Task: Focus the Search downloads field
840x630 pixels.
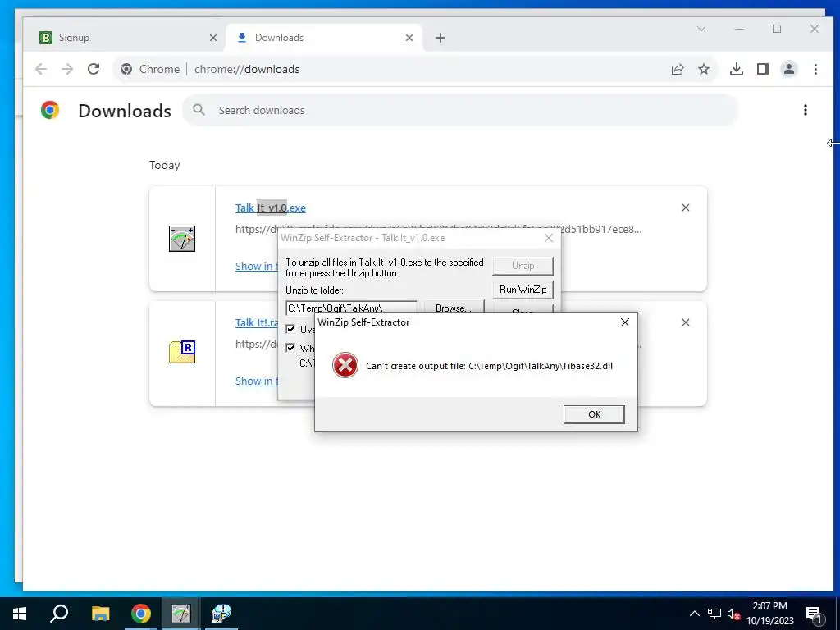Action: [x=461, y=111]
